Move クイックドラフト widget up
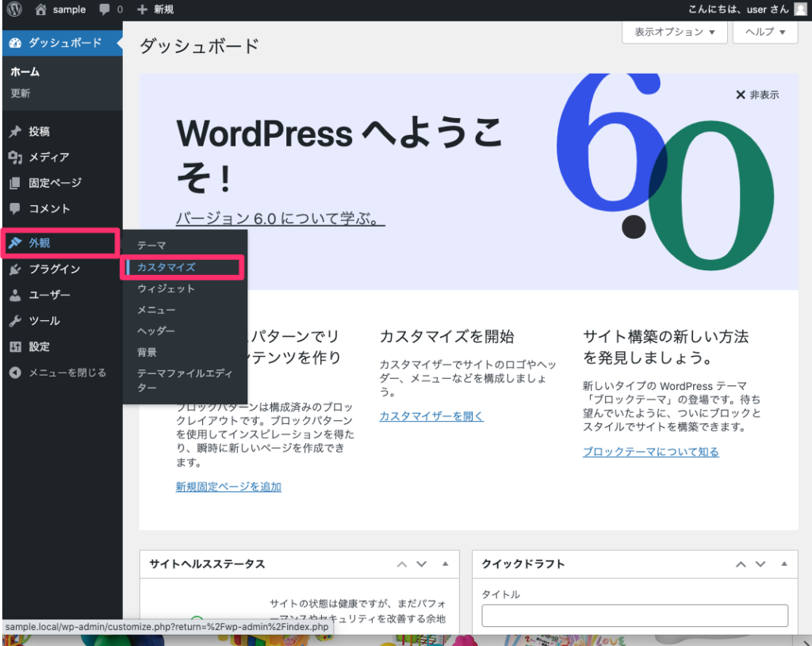The image size is (812, 646). click(x=741, y=564)
